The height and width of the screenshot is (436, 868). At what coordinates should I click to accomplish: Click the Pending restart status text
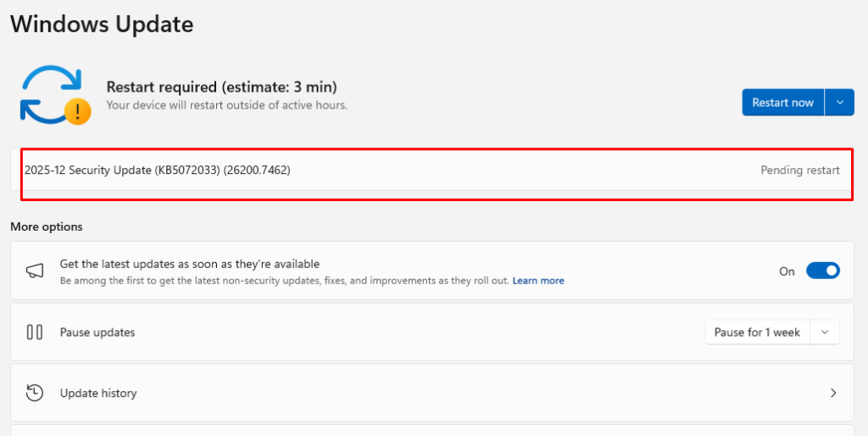coord(799,170)
